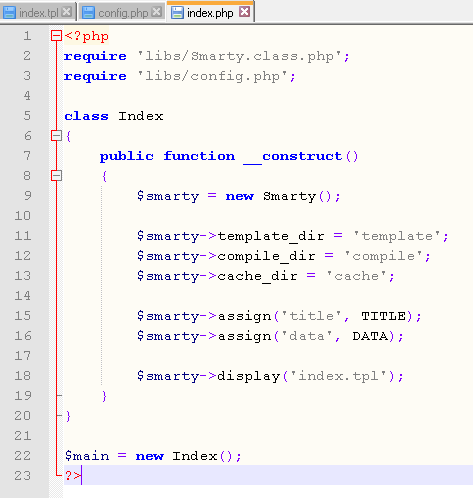Click the 'libs/config.php' string
Image resolution: width=473 pixels, height=498 pixels.
pos(213,76)
